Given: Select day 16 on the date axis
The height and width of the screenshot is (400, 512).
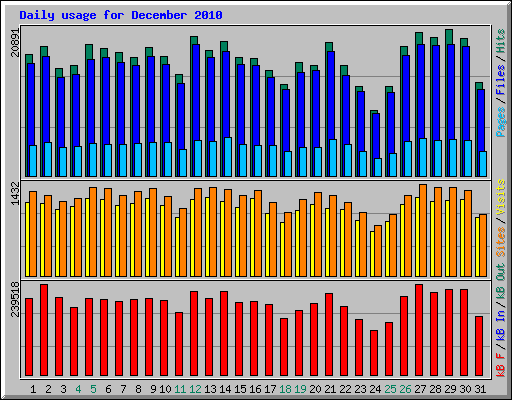Looking at the screenshot, I should click(x=255, y=389).
